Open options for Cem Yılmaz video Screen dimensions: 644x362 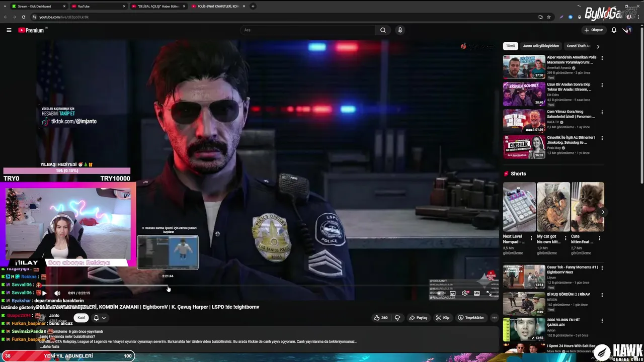[x=602, y=113]
